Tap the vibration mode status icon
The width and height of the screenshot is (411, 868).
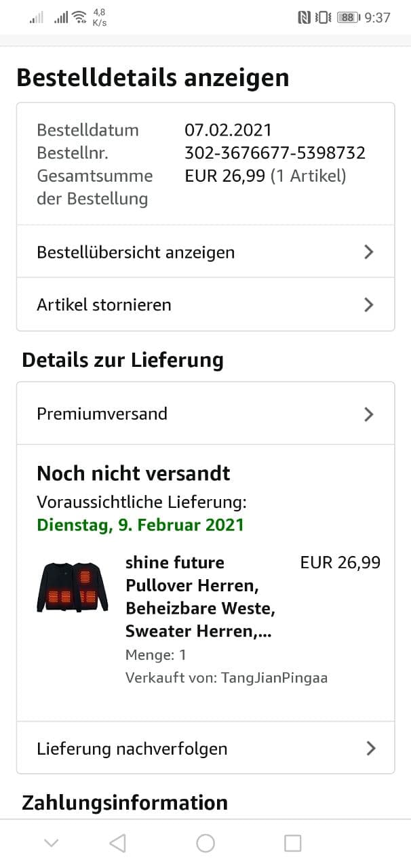(324, 18)
